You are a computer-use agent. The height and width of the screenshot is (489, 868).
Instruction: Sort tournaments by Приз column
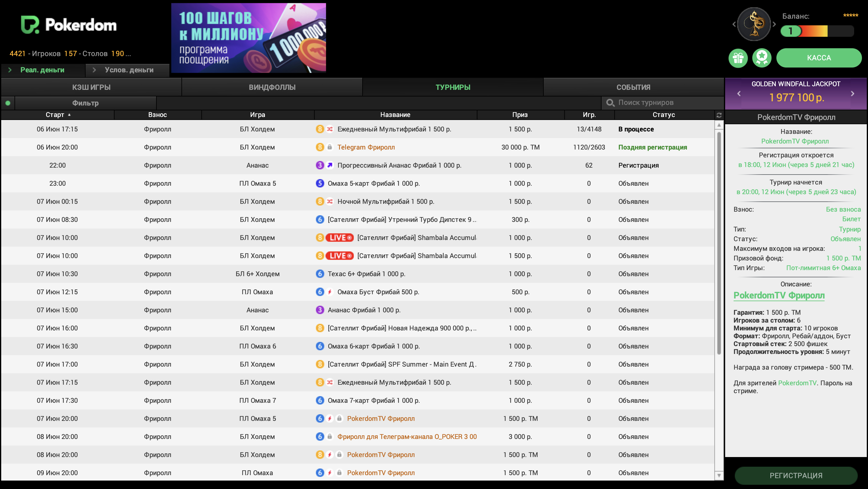pos(520,115)
